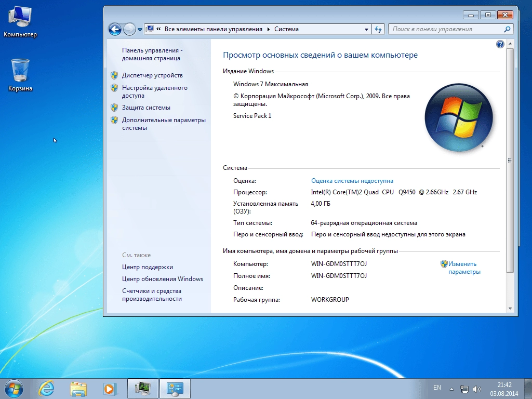Refresh the page with the address bar refresh button

[x=378, y=29]
